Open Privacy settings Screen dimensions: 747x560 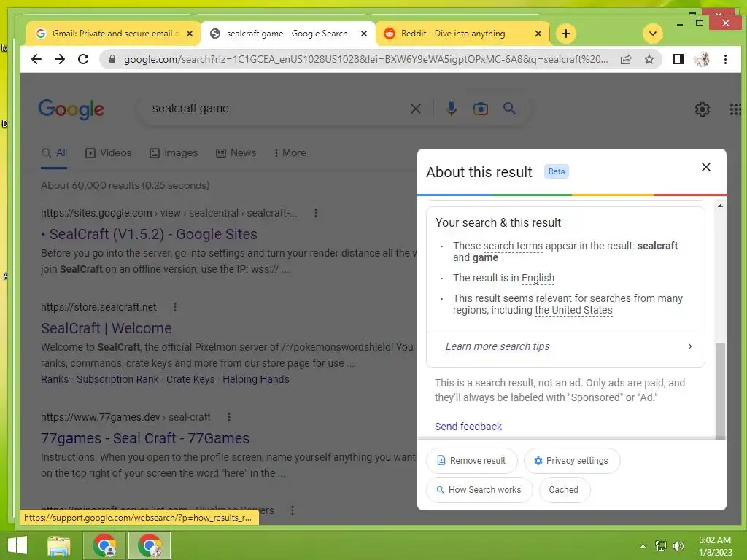(572, 461)
